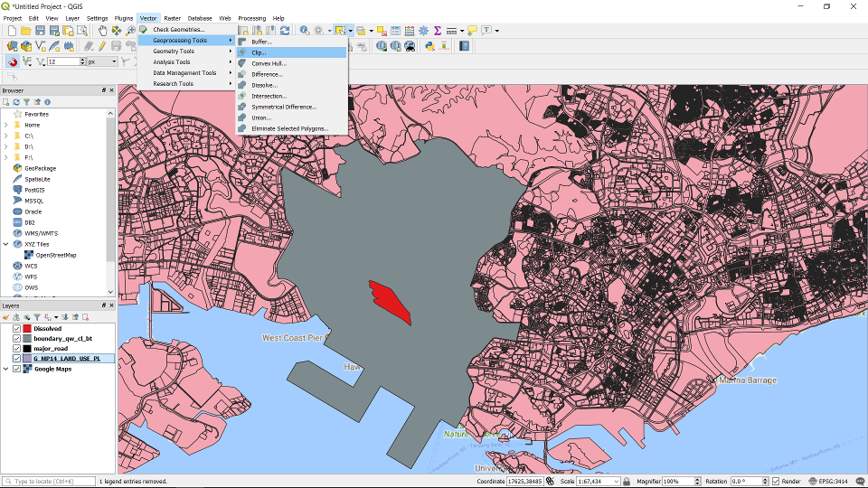Select the Pan Map hand tool
868x488 pixels.
coord(102,31)
